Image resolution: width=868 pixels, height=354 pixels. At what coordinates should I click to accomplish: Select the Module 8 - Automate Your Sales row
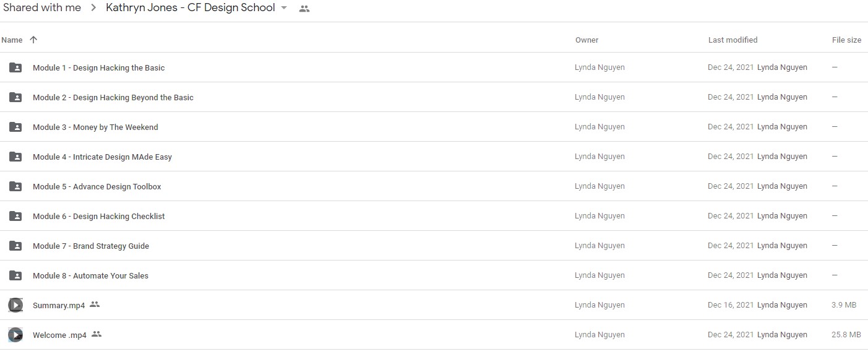point(434,275)
